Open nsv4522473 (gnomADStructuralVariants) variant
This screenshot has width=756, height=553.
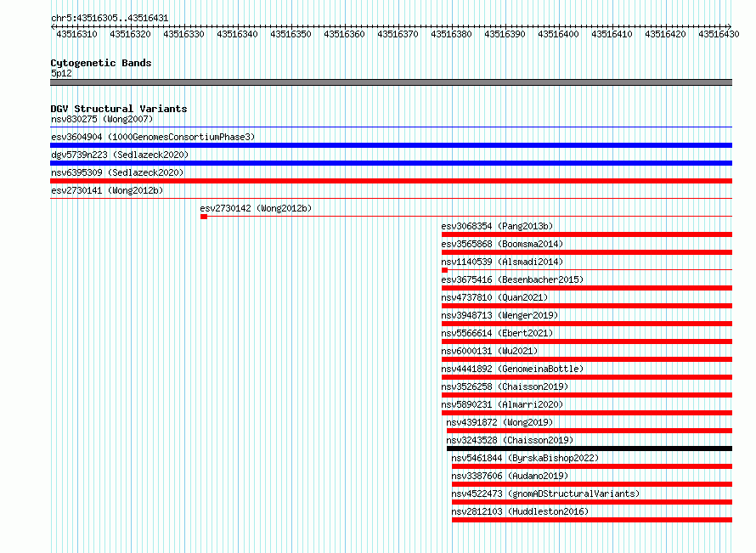point(546,494)
